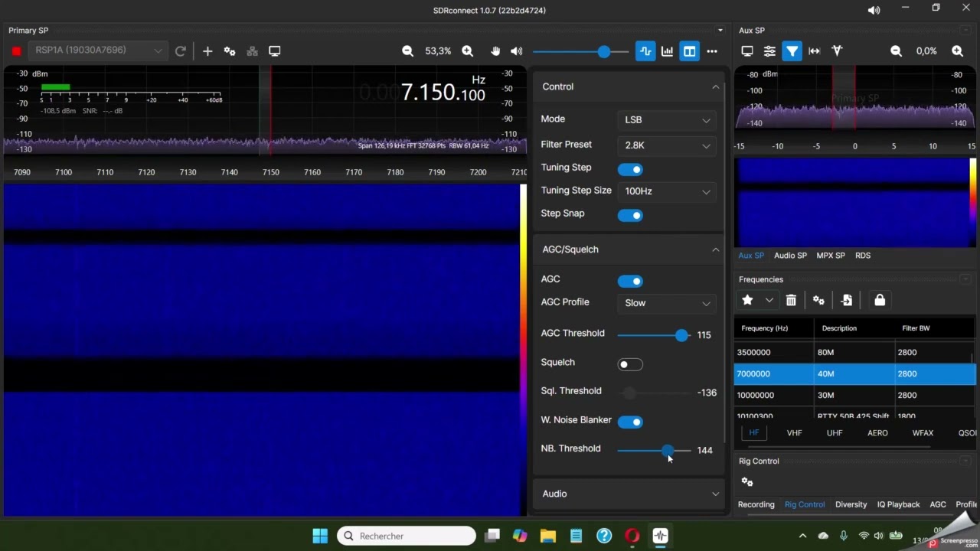Open Aux SP adjustment sliders icon
Image resolution: width=980 pixels, height=551 pixels.
click(769, 51)
